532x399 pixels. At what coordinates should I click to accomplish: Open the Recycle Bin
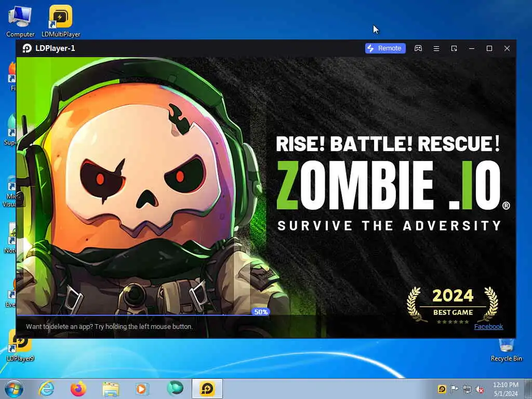[506, 350]
